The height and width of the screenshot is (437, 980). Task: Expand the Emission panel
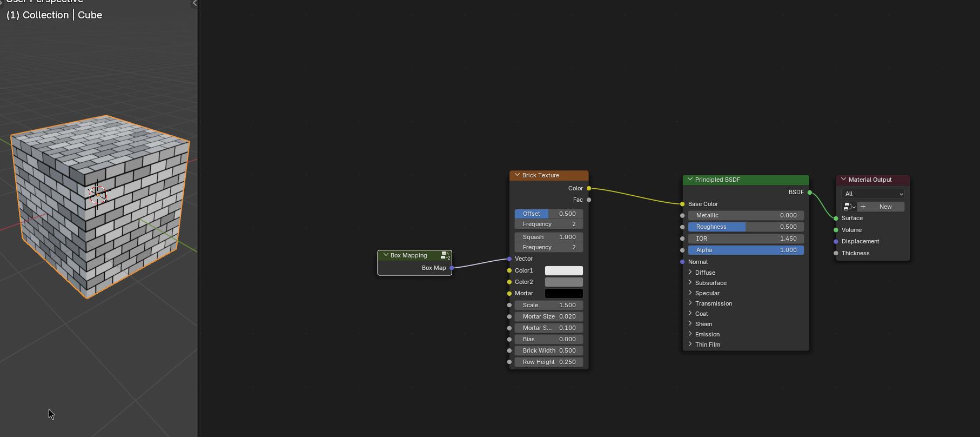pyautogui.click(x=690, y=334)
